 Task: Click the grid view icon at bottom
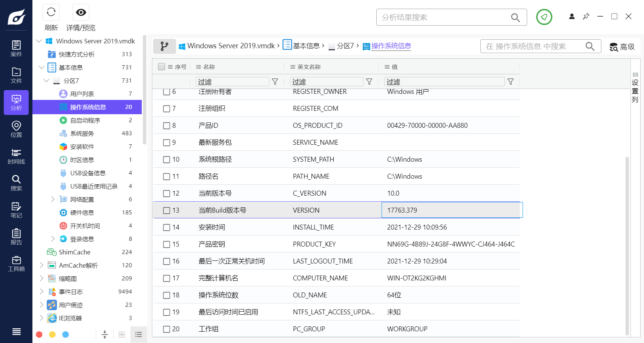(122, 334)
